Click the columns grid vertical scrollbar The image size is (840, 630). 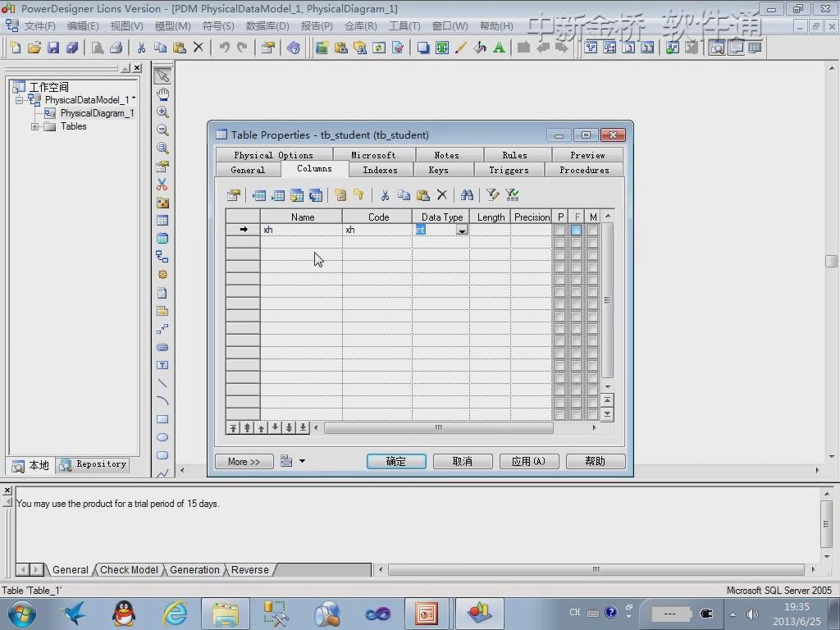tap(608, 300)
